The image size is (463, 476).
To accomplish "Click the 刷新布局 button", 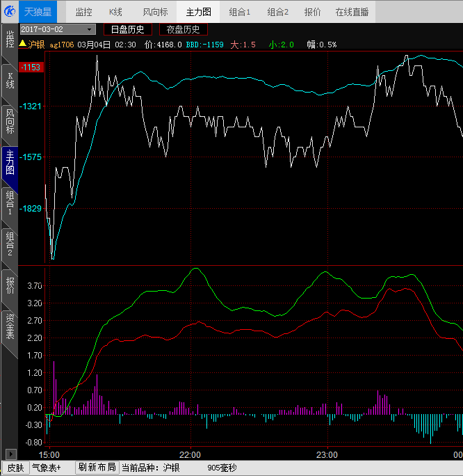I will (x=97, y=468).
